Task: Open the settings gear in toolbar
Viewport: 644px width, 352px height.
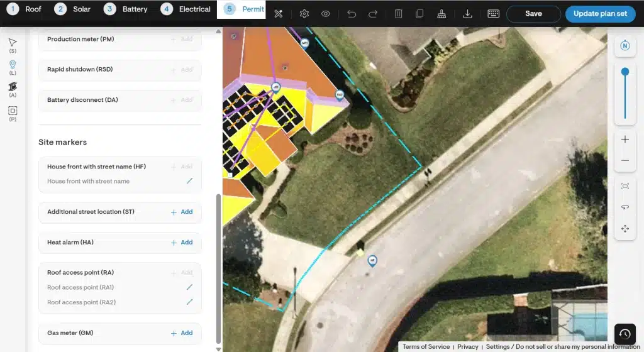Action: pyautogui.click(x=304, y=14)
